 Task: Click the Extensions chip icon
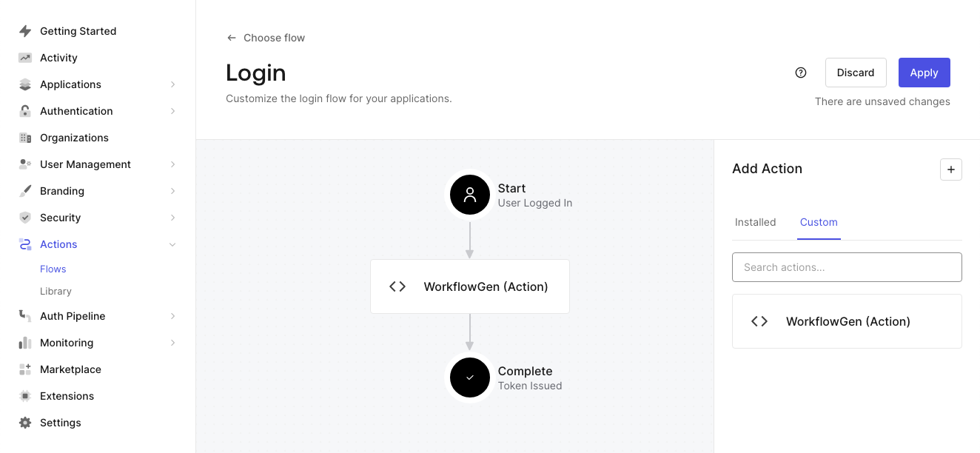tap(25, 396)
